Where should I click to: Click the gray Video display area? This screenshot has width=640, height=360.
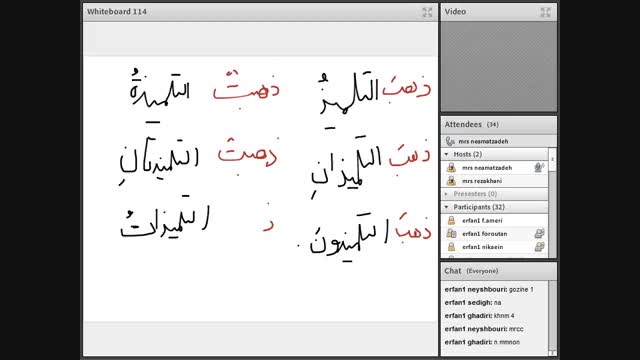click(x=499, y=66)
